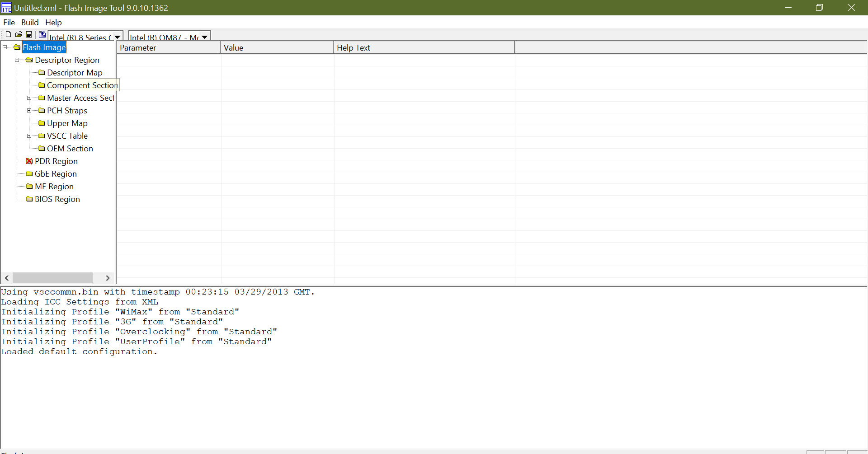868x454 pixels.
Task: Click the tree panel scroll left arrow
Action: [7, 278]
